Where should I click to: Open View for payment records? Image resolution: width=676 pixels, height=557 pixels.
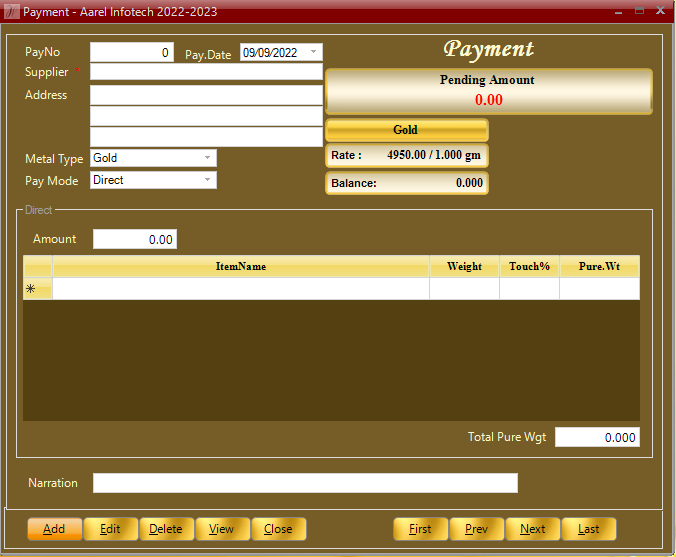pos(222,529)
